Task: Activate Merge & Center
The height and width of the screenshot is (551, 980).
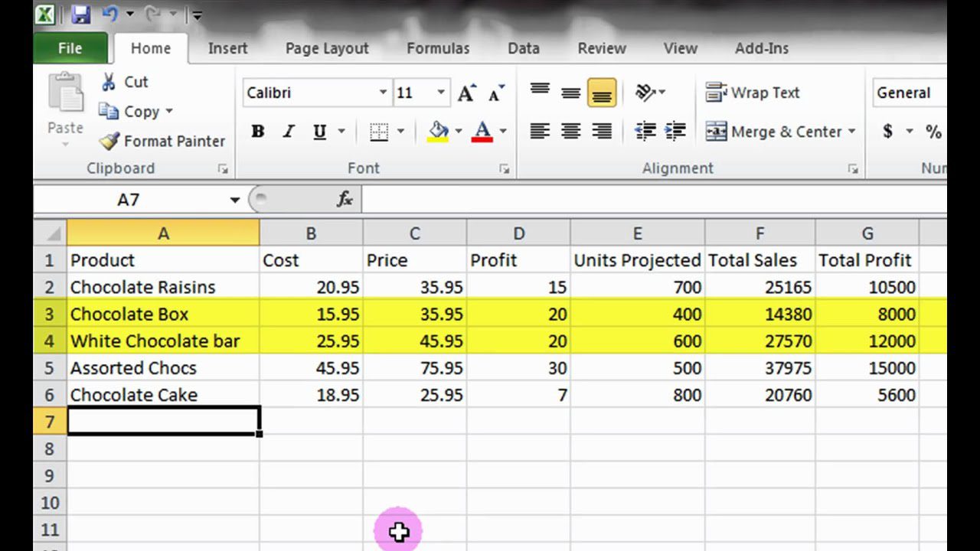Action: pos(776,131)
